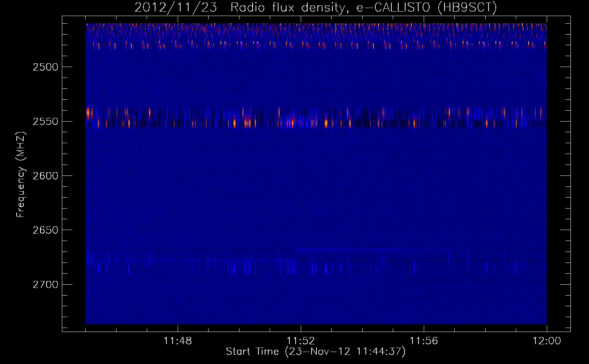The width and height of the screenshot is (589, 364).
Task: Click the 2650 frequency axis label
Action: pos(46,230)
